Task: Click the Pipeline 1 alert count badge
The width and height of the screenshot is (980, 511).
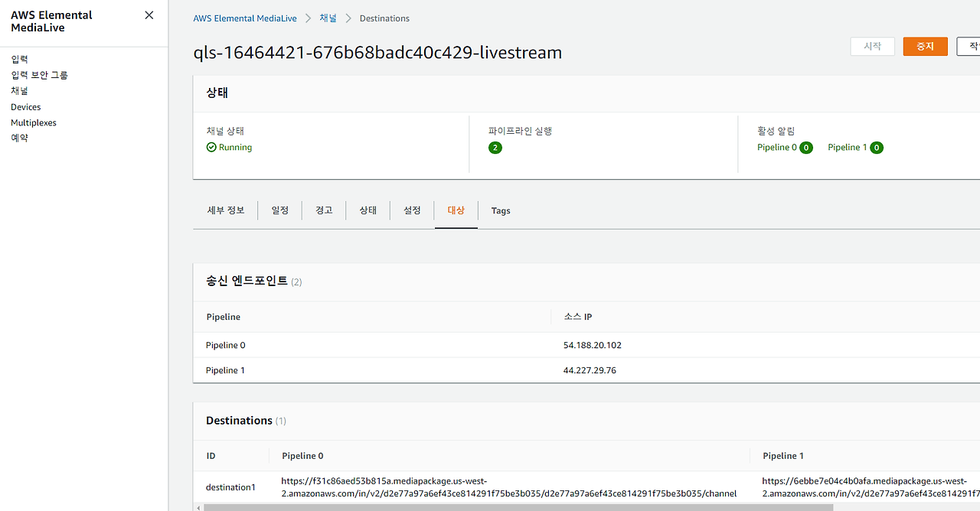Action: [x=877, y=148]
